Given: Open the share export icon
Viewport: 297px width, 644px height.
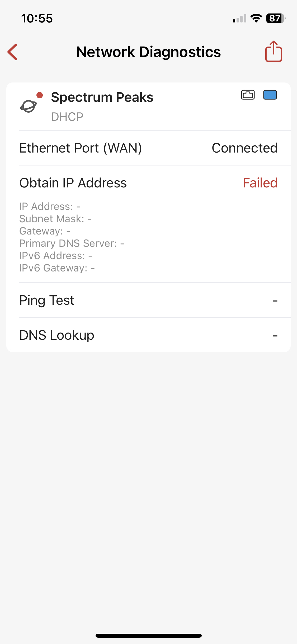Looking at the screenshot, I should [274, 52].
